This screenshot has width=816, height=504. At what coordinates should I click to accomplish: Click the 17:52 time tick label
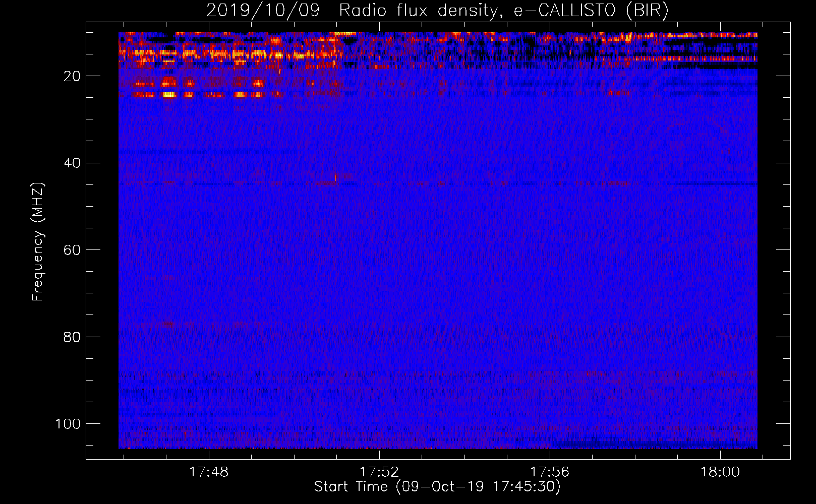click(x=379, y=472)
